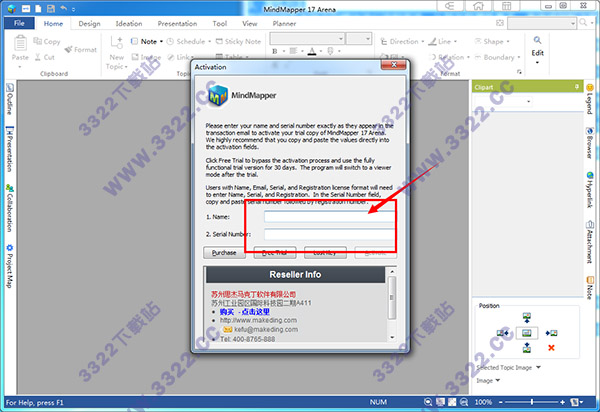Click the 100% zoom level text
This screenshot has width=600, height=412.
tap(483, 402)
